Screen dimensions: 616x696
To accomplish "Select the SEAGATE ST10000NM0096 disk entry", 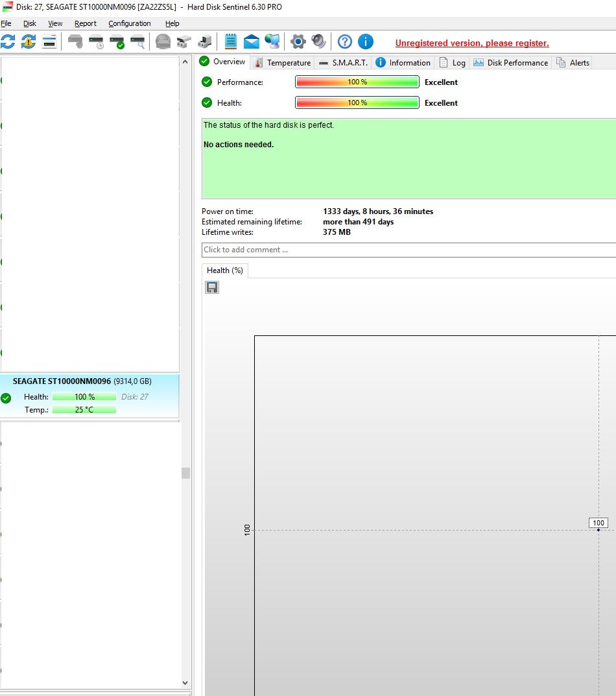I will (89, 396).
